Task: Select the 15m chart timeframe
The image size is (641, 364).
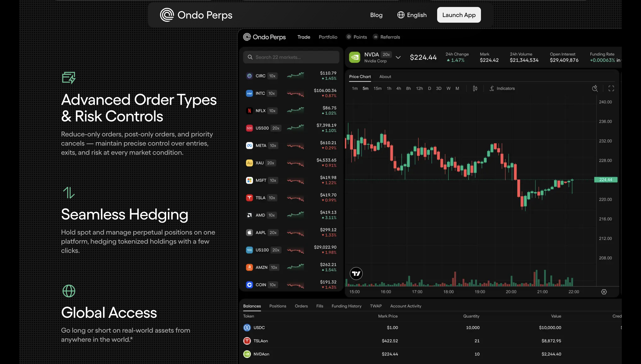Action: 377,88
